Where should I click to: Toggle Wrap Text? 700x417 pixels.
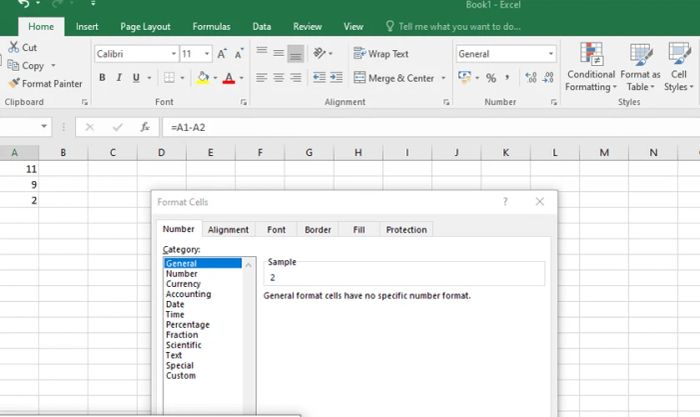pyautogui.click(x=381, y=54)
